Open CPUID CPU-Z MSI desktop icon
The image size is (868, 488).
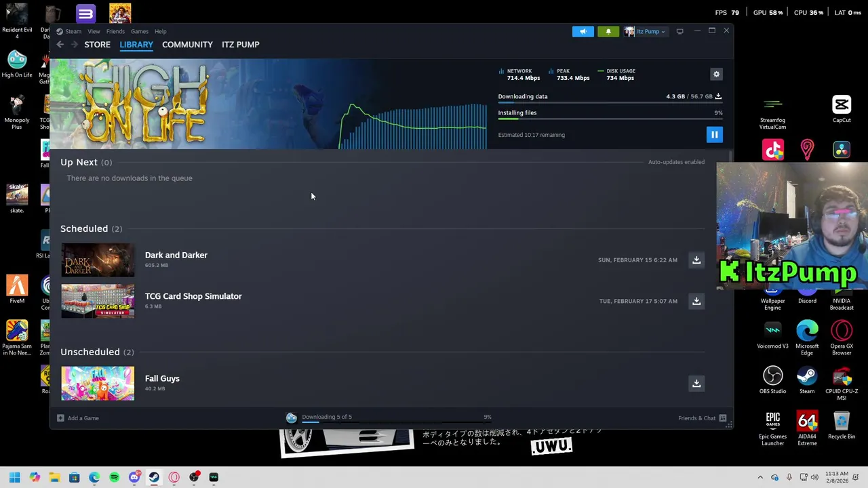tap(842, 383)
